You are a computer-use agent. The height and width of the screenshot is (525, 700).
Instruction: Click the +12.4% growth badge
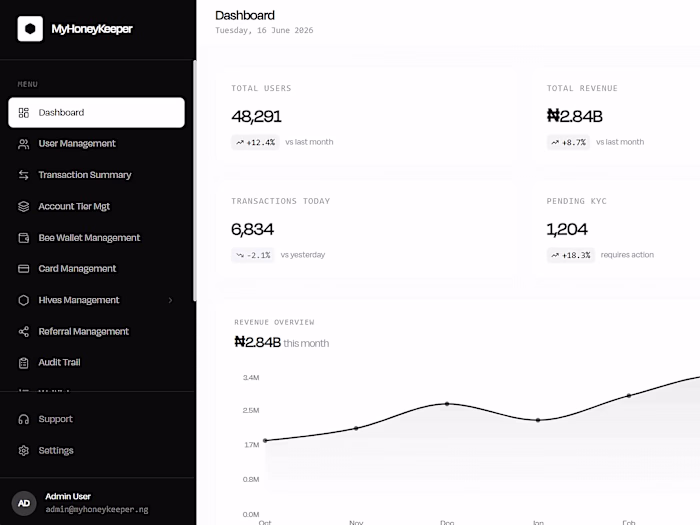tap(255, 142)
